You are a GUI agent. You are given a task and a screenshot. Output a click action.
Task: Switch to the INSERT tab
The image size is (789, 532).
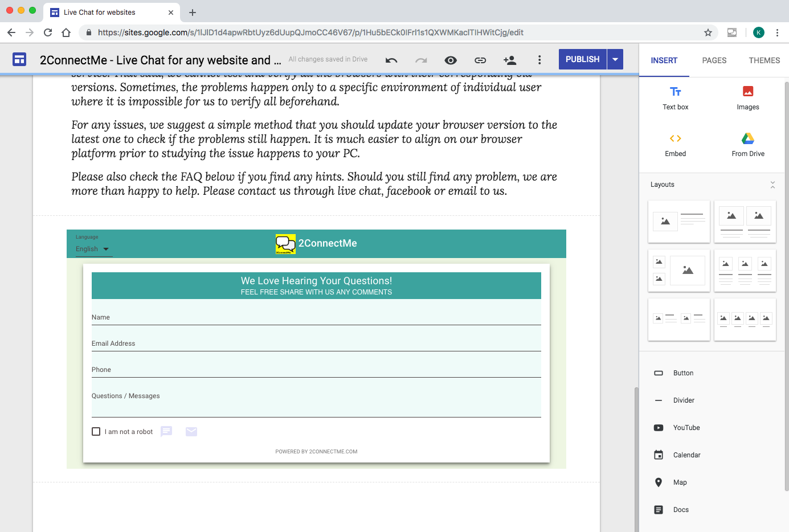pos(664,60)
